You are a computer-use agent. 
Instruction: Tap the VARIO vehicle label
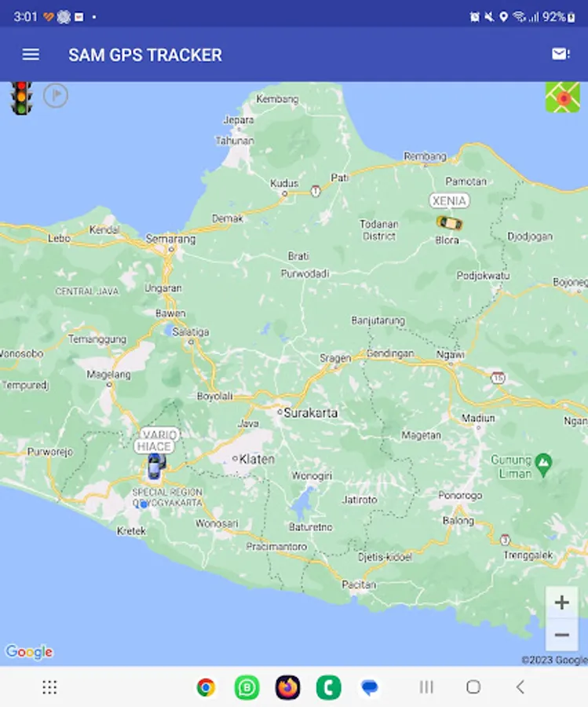click(x=159, y=434)
